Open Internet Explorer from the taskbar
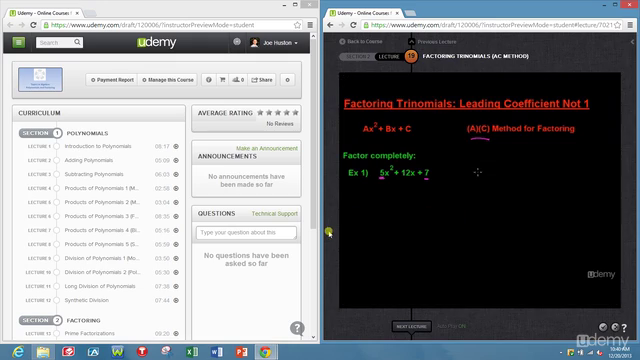The height and width of the screenshot is (360, 640). pyautogui.click(x=18, y=351)
